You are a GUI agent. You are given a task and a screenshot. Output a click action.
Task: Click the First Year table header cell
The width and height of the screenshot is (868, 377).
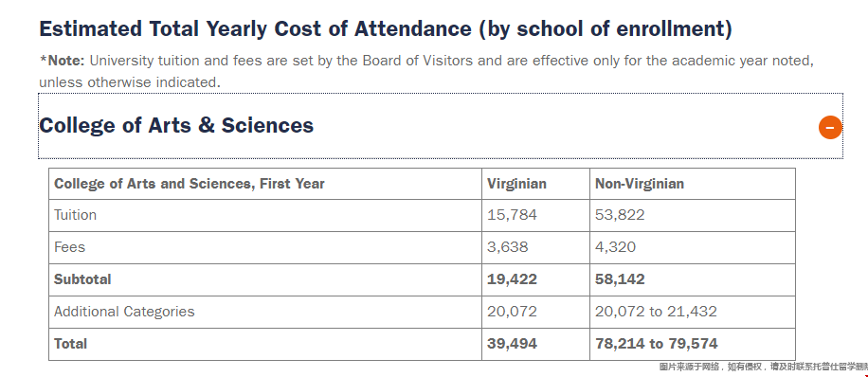[x=265, y=184]
